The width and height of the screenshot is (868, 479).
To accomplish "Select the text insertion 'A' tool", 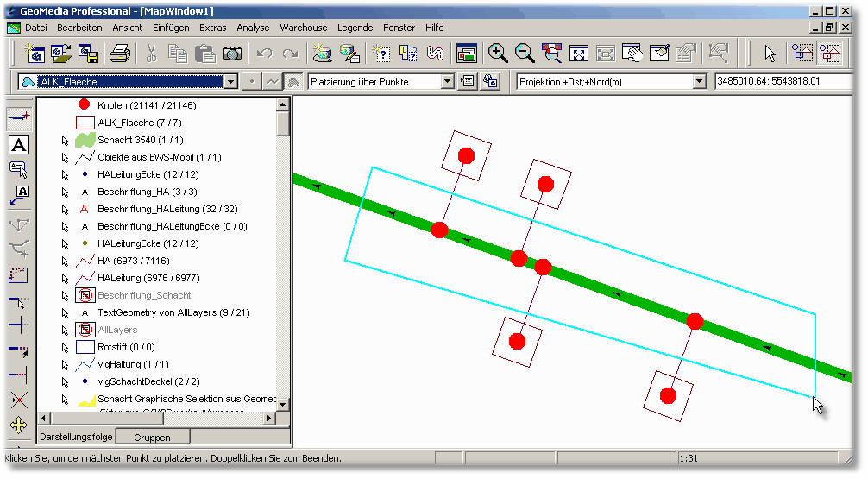I will (18, 144).
